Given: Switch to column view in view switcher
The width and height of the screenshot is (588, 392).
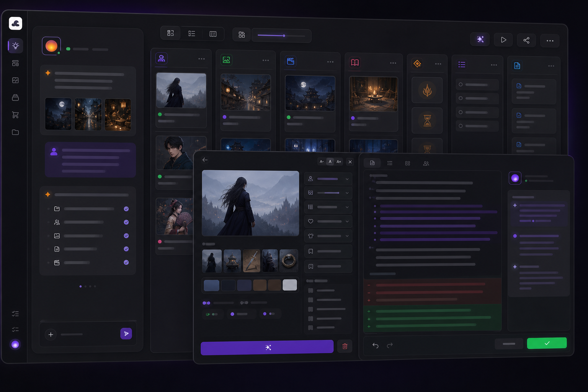Looking at the screenshot, I should click(213, 34).
